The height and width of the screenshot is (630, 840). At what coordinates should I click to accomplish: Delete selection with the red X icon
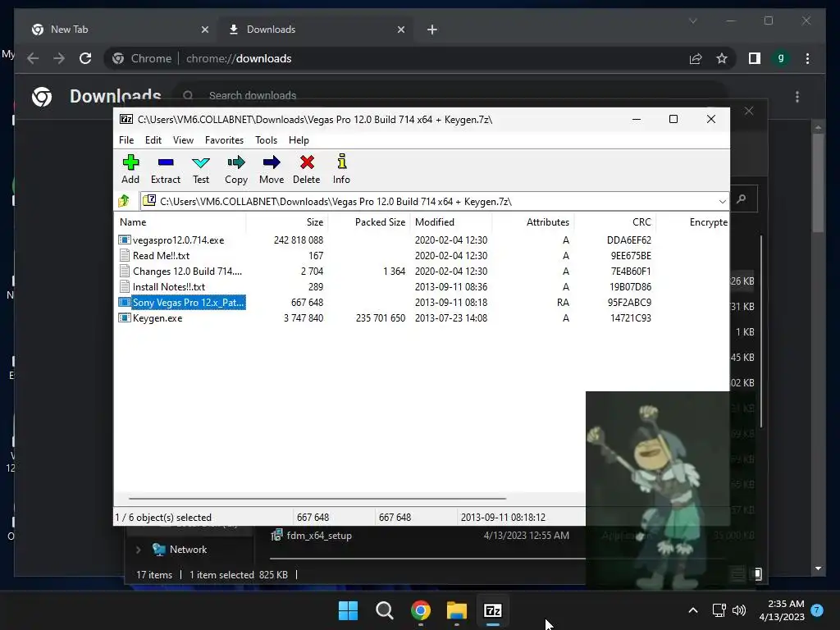307,169
